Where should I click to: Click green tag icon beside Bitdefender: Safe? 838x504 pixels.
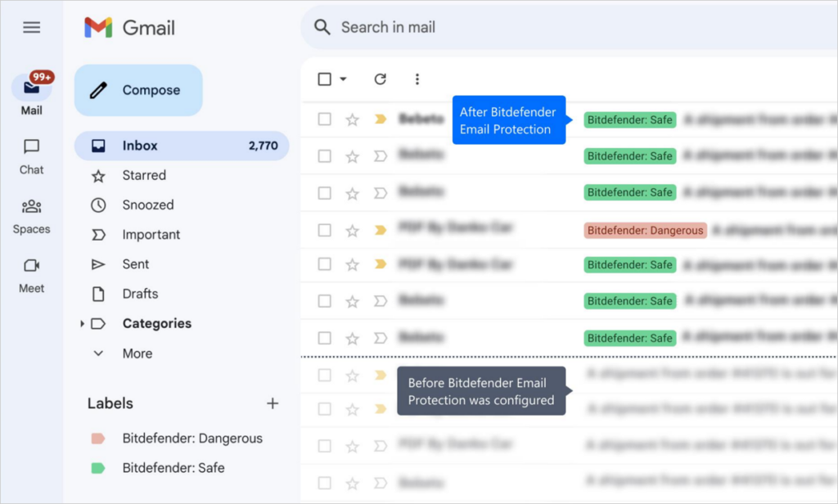pos(98,468)
